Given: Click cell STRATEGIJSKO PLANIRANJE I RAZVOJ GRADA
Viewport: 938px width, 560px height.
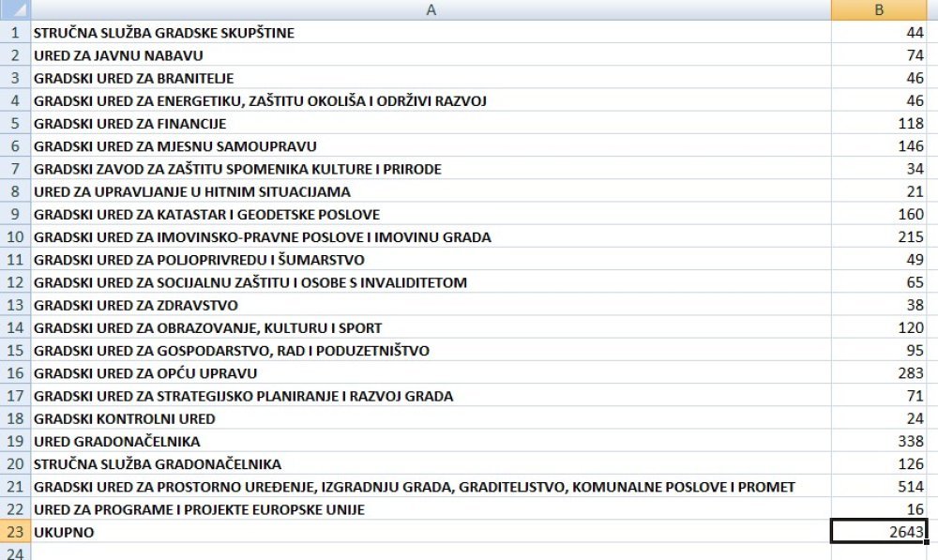Looking at the screenshot, I should [x=431, y=396].
